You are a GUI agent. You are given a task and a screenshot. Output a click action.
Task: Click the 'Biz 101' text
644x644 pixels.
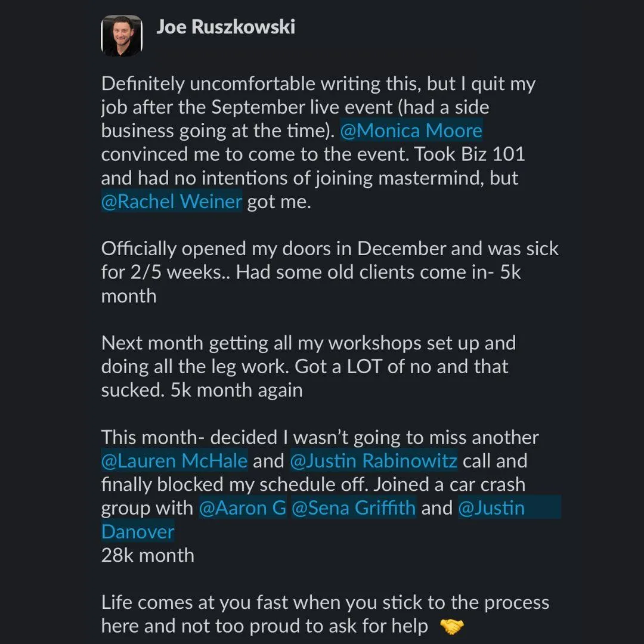493,154
